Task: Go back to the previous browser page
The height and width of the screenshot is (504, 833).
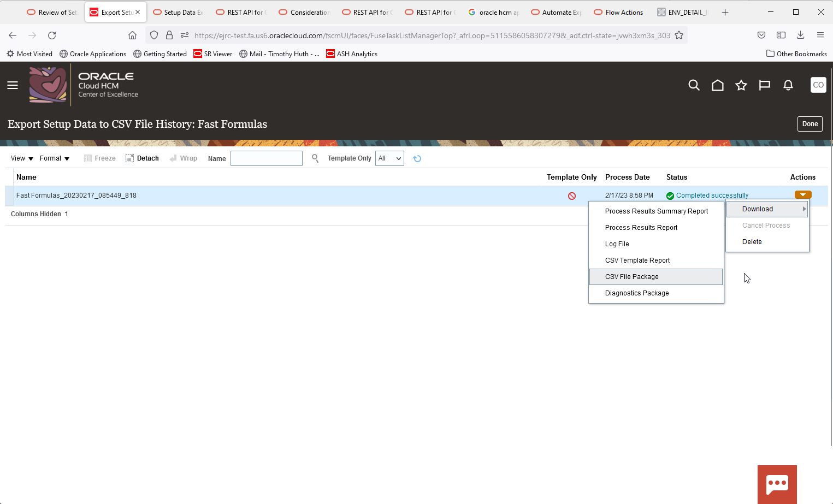Action: pos(13,35)
